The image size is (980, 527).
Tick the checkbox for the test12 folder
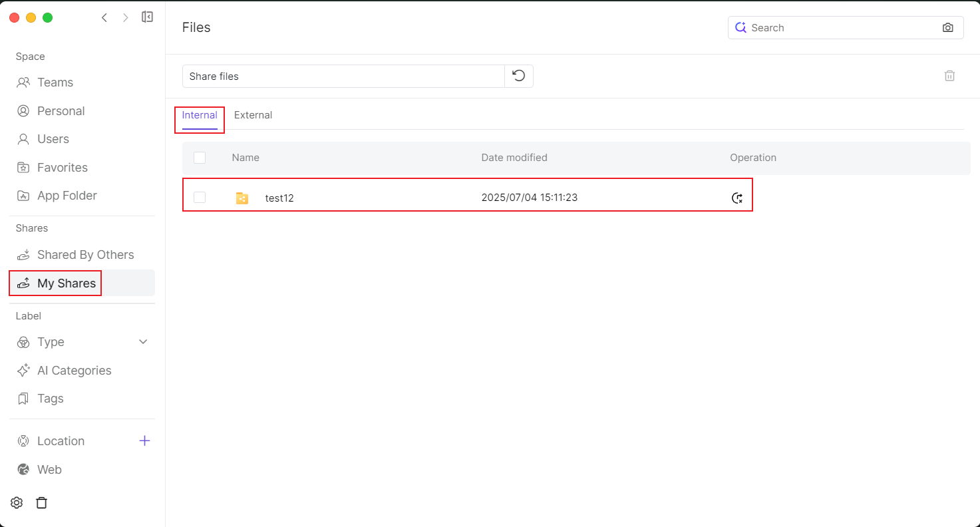click(x=200, y=198)
